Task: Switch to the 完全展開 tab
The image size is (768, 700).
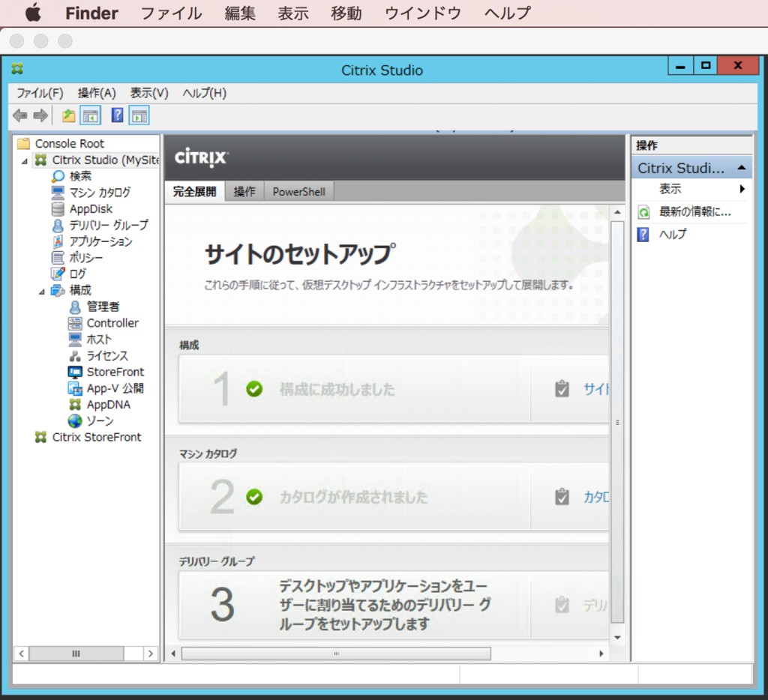Action: click(194, 191)
